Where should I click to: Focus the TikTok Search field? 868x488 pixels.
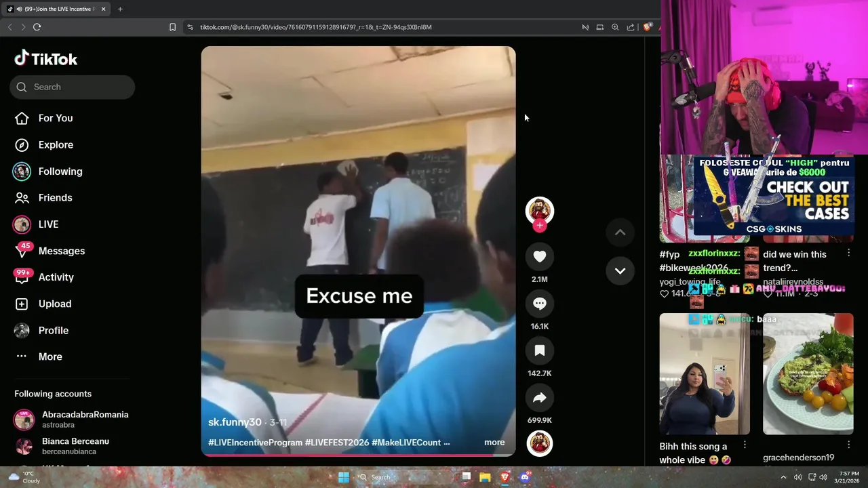coord(72,87)
